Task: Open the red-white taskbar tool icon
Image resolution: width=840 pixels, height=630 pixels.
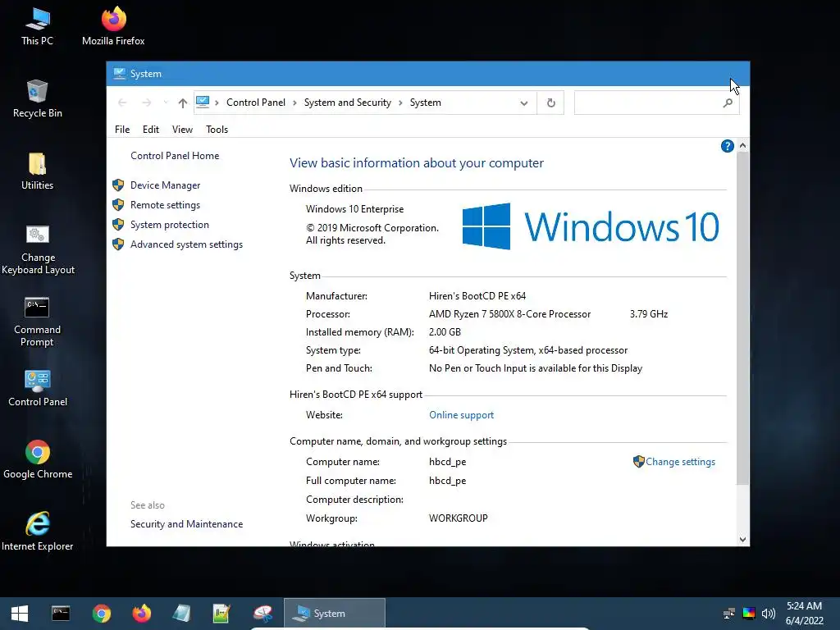Action: pos(262,614)
